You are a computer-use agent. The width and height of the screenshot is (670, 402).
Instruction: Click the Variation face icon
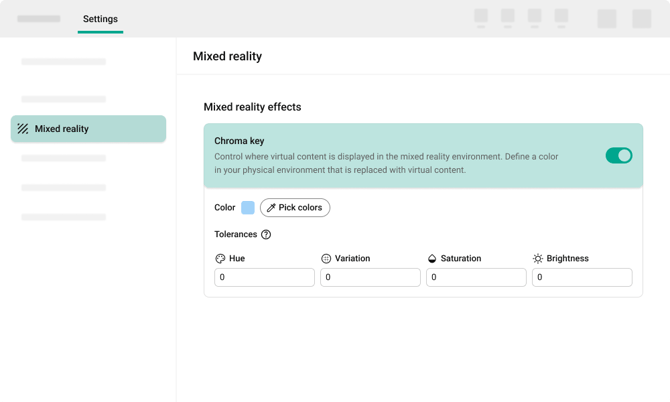pyautogui.click(x=326, y=259)
